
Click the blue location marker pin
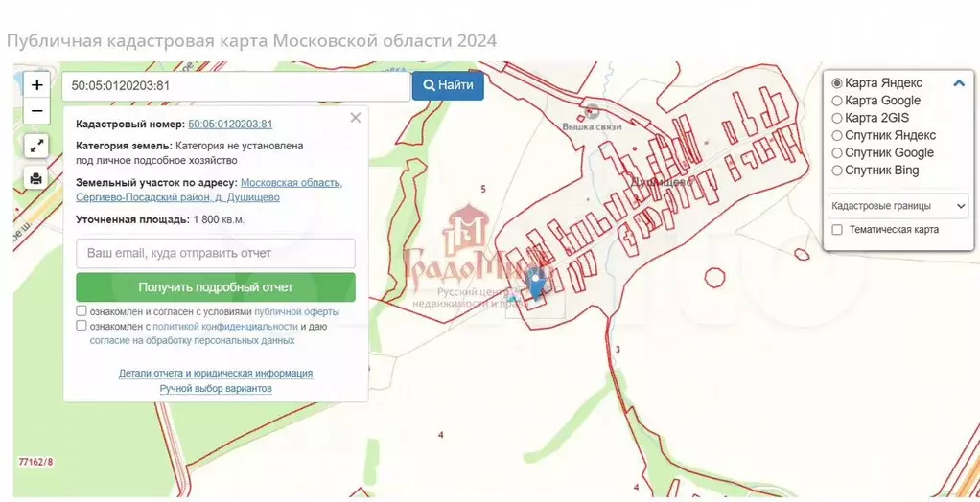536,285
